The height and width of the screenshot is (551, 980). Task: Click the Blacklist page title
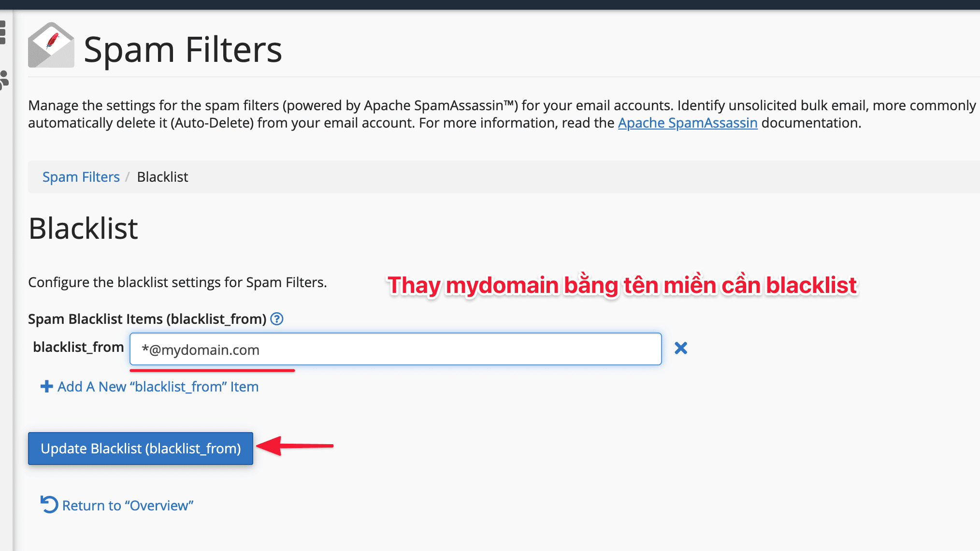click(83, 228)
